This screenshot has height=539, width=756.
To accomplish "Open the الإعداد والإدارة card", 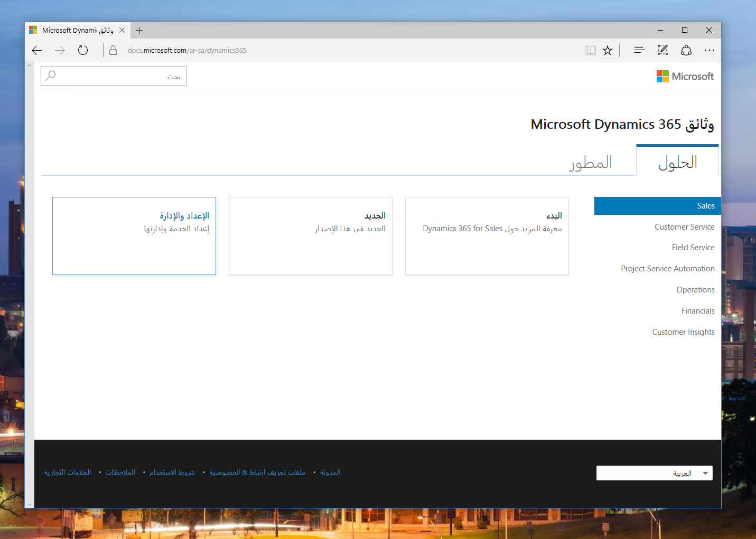I will [x=134, y=236].
